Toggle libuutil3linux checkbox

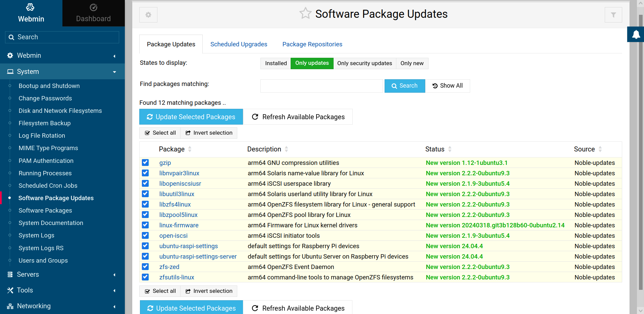coord(145,194)
